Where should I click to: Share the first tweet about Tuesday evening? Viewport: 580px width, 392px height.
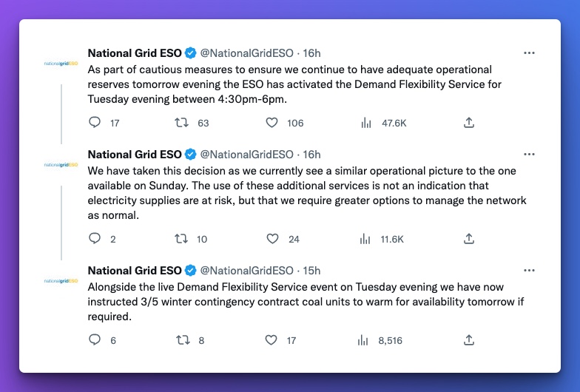coord(469,123)
